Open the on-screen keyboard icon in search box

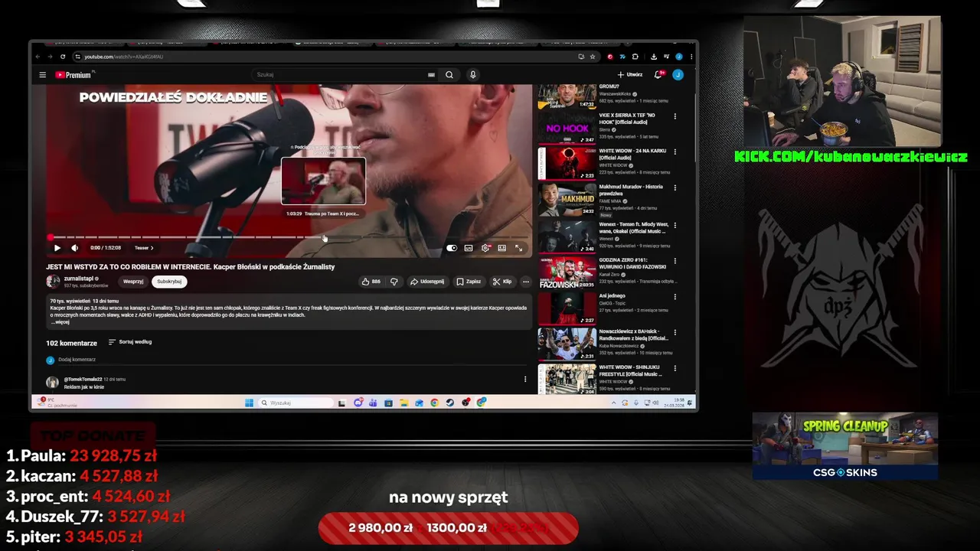pyautogui.click(x=431, y=75)
